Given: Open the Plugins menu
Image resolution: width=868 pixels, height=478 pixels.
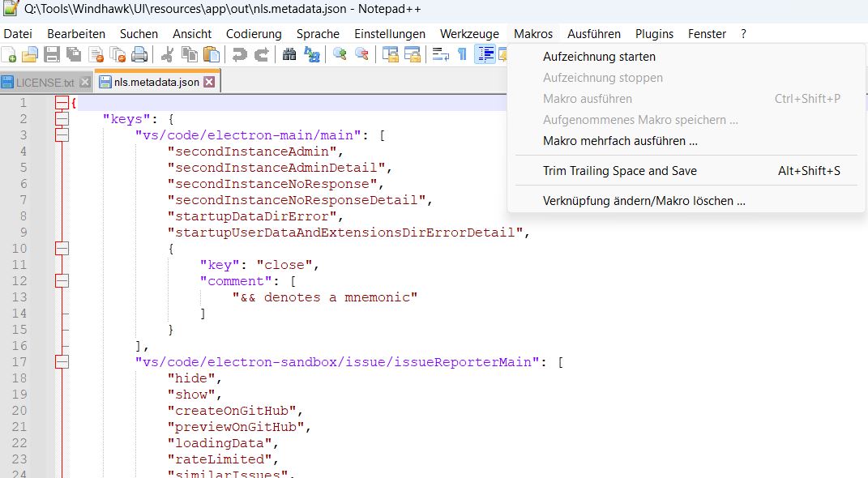Looking at the screenshot, I should point(654,34).
